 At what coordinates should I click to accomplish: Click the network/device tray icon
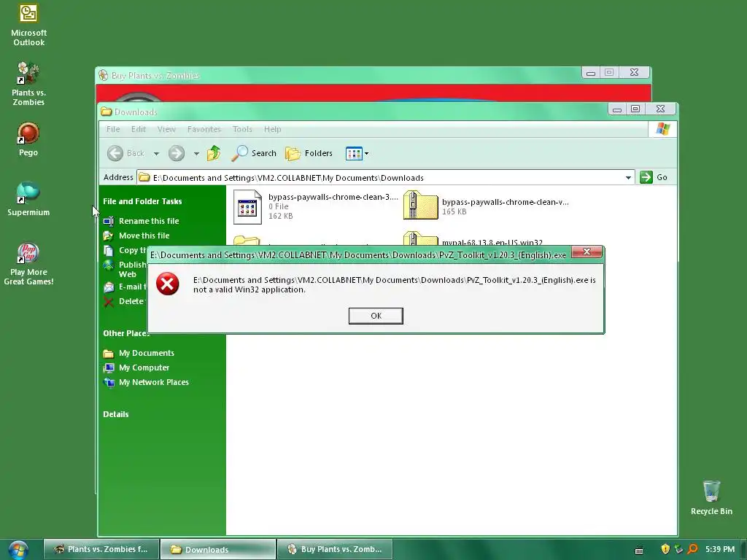pyautogui.click(x=678, y=549)
